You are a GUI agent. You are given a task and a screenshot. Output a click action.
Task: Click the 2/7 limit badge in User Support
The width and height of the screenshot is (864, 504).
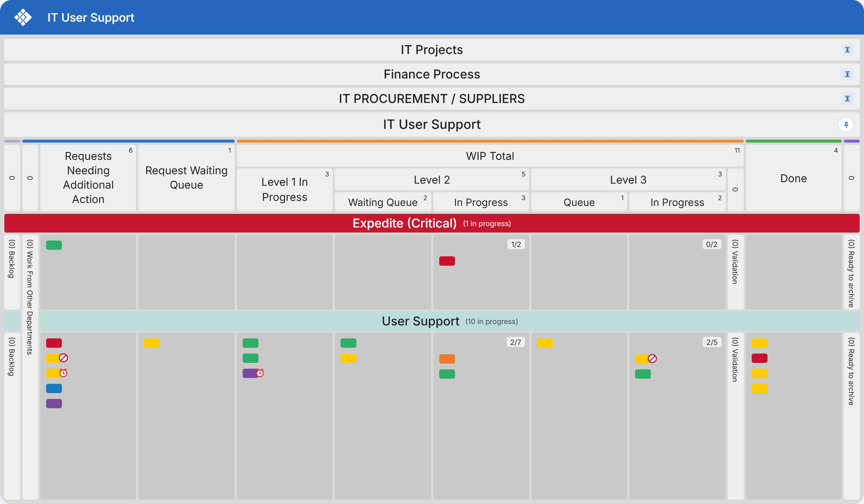point(516,342)
